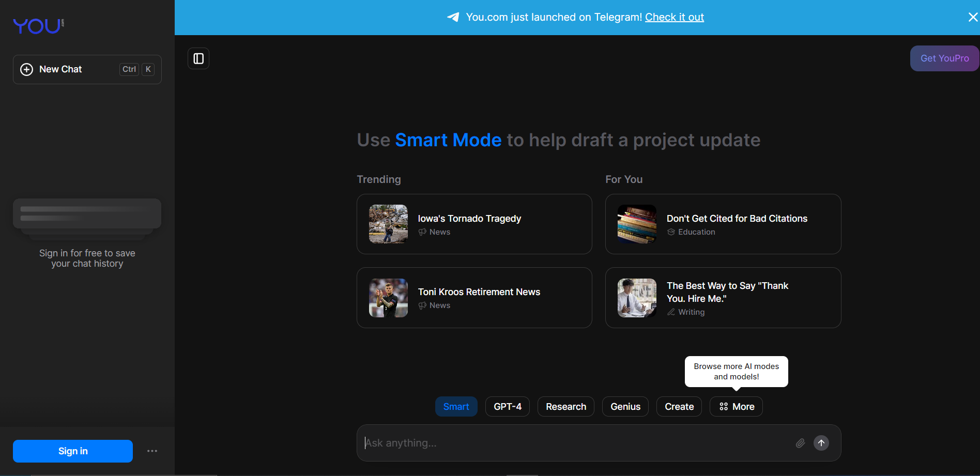This screenshot has width=980, height=476.
Task: Open Don't Get Cited for Bad Citations
Action: [723, 224]
